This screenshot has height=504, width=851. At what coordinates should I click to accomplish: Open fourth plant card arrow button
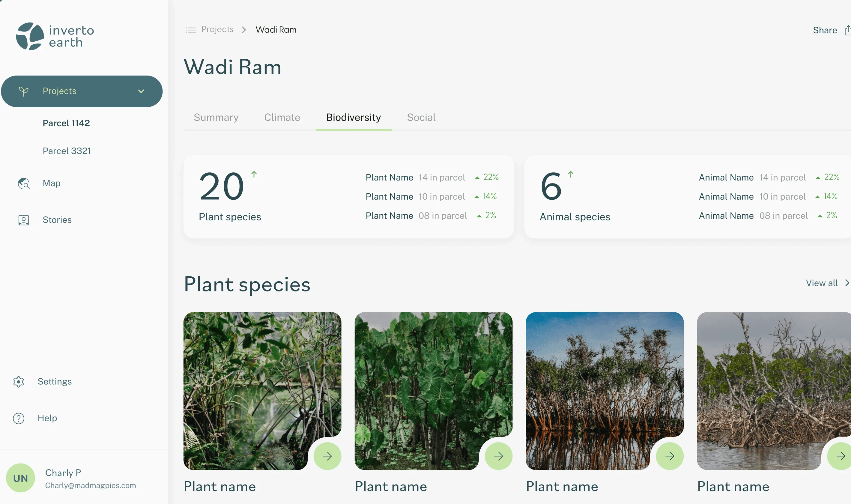(x=839, y=456)
